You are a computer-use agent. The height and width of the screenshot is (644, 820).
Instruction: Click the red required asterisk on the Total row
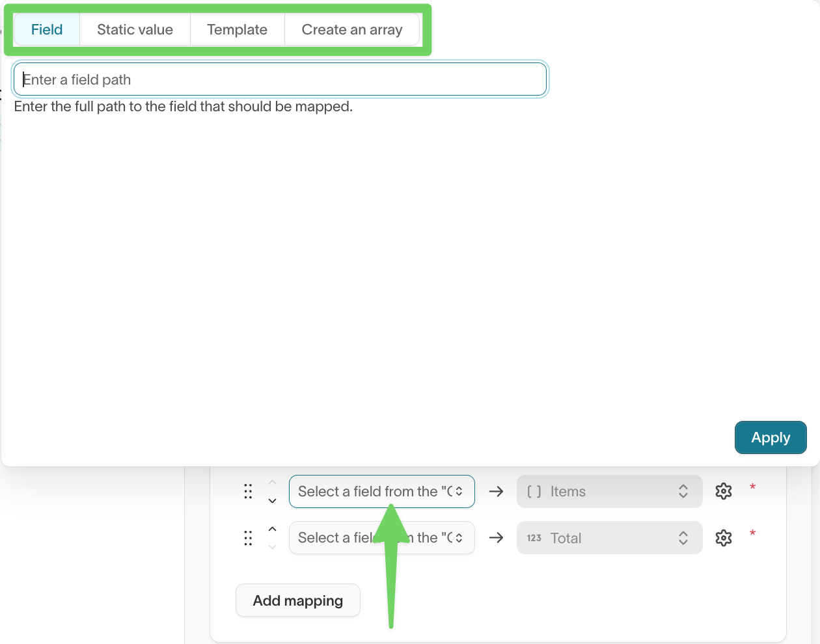point(752,533)
